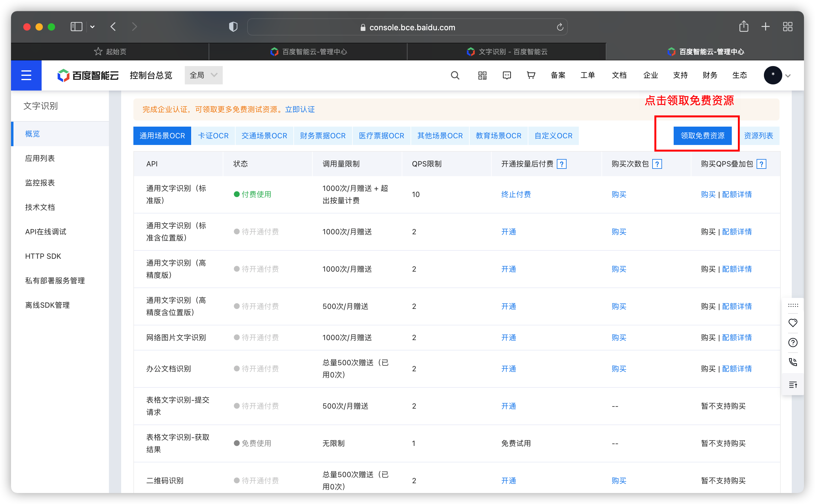Toggle the Safari sidebar icon
This screenshot has height=504, width=815.
point(76,27)
